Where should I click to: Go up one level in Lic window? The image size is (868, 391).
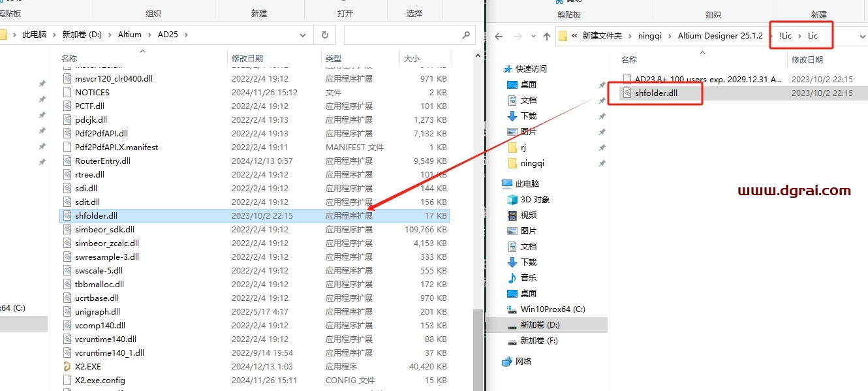546,36
